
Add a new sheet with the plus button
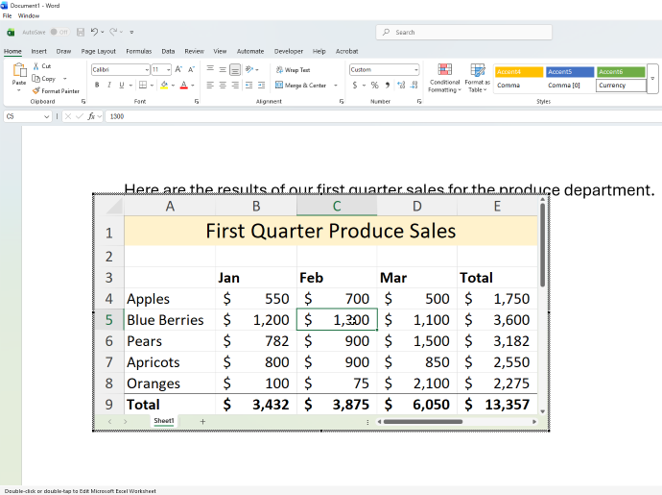tap(203, 422)
